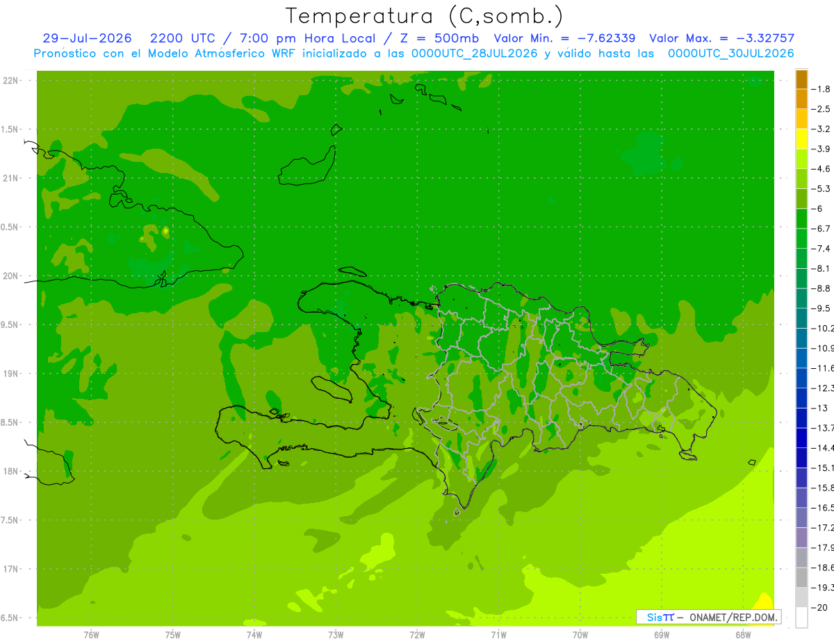The width and height of the screenshot is (834, 644).
Task: Click the '-12.3' legend value
Action: point(822,388)
